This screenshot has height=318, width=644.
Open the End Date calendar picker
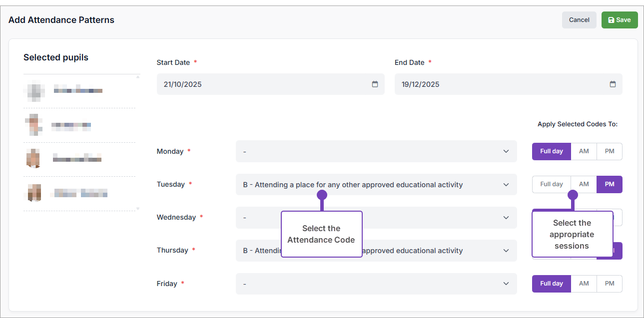click(613, 84)
